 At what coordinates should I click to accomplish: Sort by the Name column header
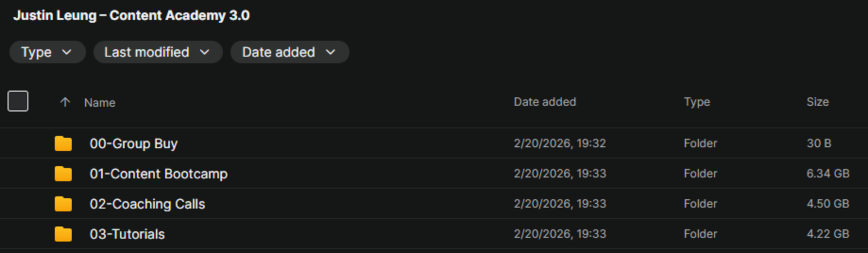100,103
